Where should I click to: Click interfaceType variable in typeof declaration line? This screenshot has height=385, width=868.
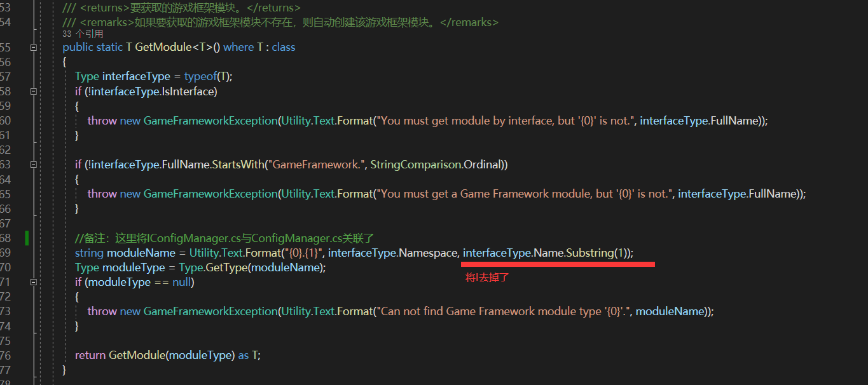pyautogui.click(x=136, y=77)
